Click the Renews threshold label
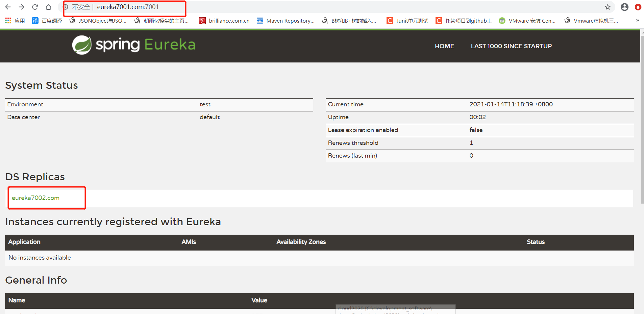 (353, 143)
